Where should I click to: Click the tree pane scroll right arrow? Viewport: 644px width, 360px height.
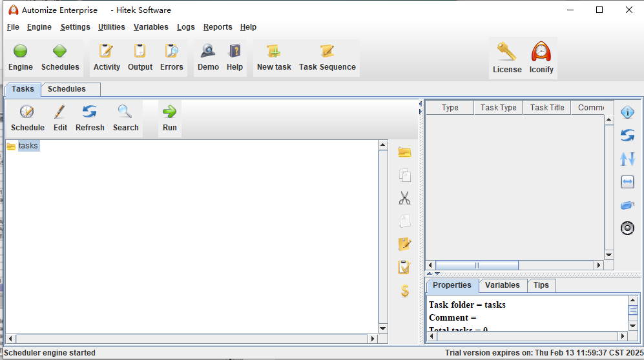(373, 339)
